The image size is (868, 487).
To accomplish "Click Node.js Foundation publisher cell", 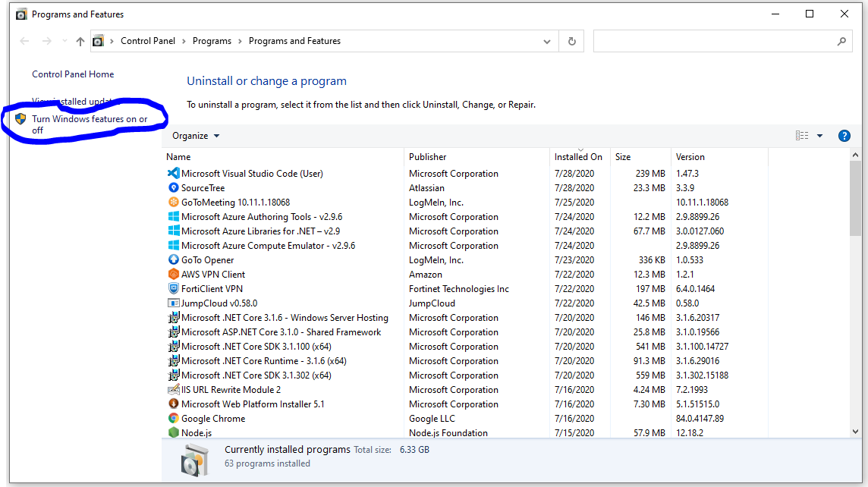I will tap(448, 433).
